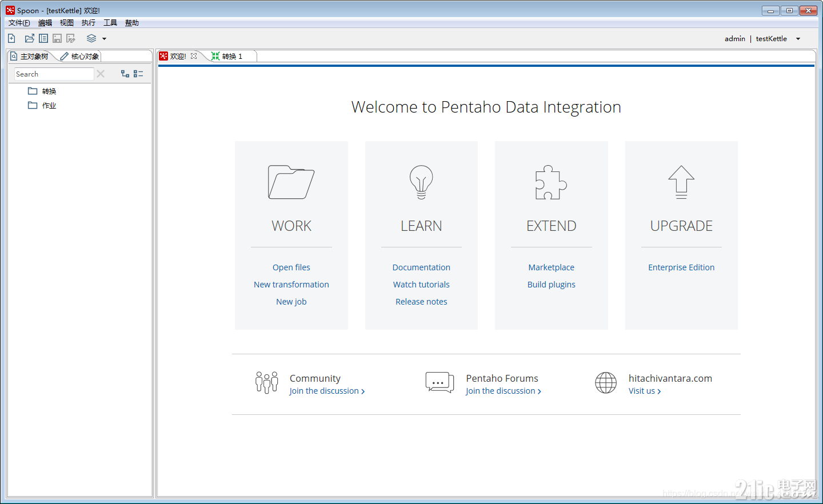Click the Pentaho Forums chat bubble icon

point(440,382)
